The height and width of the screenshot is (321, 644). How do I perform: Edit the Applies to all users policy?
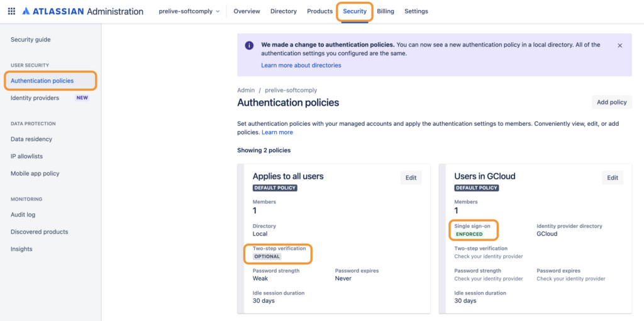click(x=411, y=177)
